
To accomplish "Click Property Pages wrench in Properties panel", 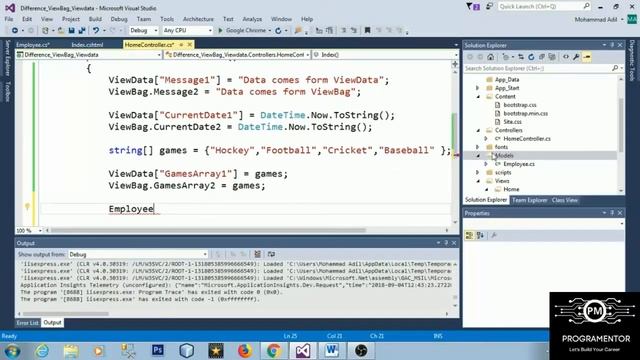I will tap(494, 236).
